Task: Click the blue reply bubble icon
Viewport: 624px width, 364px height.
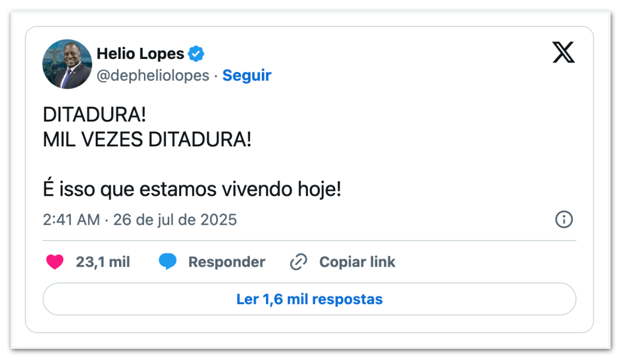Action: (x=168, y=262)
